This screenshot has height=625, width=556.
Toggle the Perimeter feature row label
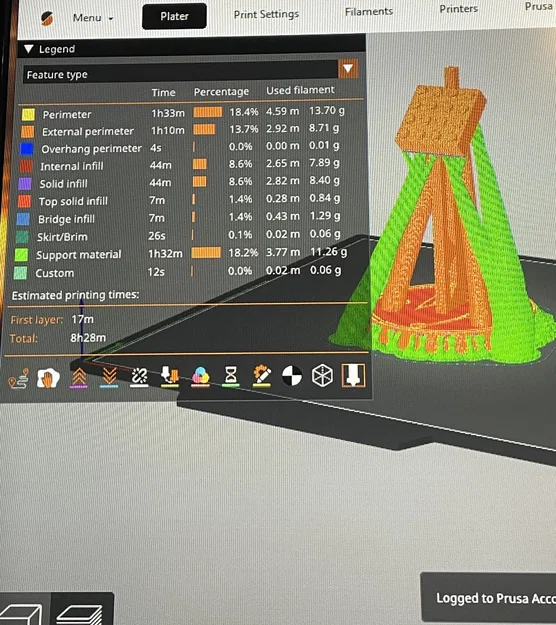[67, 115]
